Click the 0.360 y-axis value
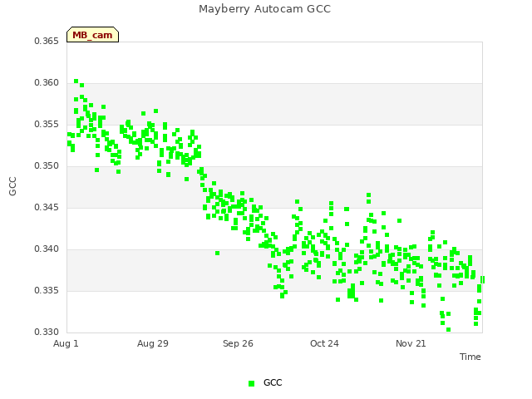The height and width of the screenshot is (399, 532). click(47, 83)
